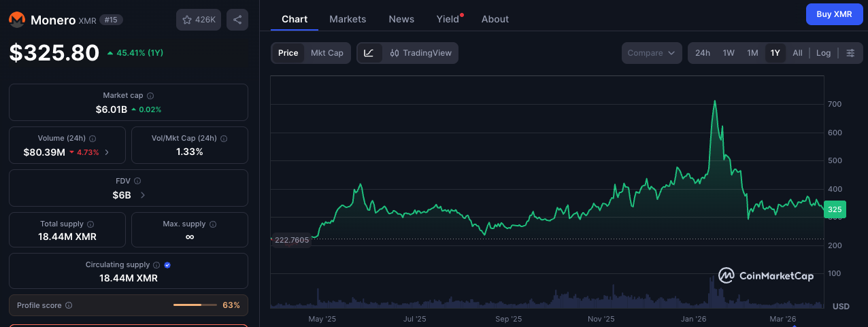This screenshot has width=868, height=327.
Task: Switch to the Markets tab
Action: [x=348, y=19]
